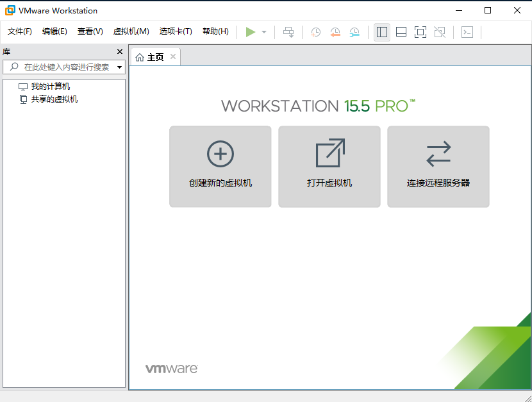The image size is (532, 402).
Task: Click the 连接远程服务器 tile
Action: tap(438, 167)
